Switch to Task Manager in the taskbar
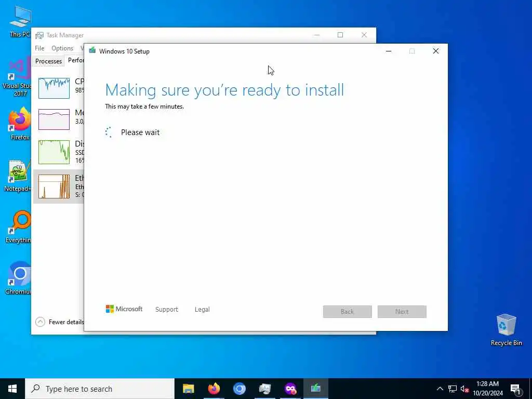This screenshot has height=399, width=532. tap(264, 389)
